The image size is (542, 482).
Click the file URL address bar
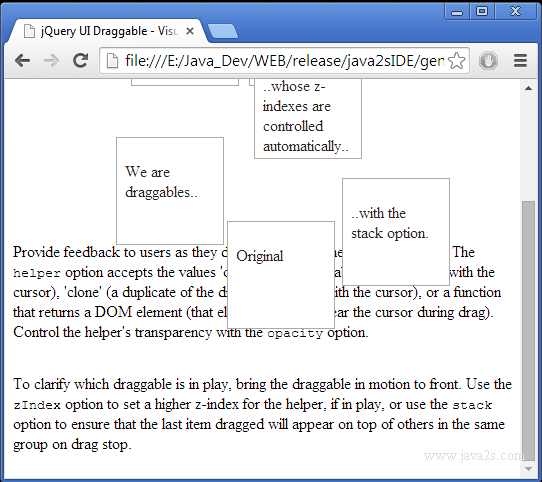[284, 61]
